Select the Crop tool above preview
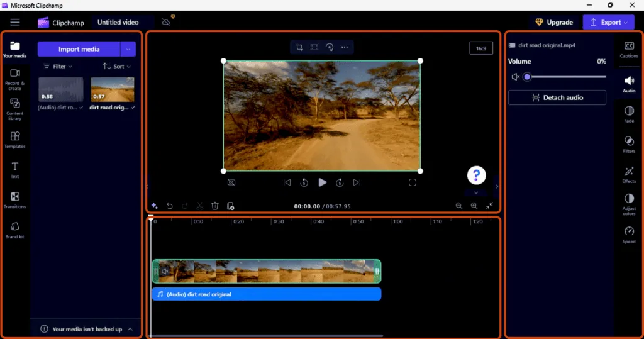Viewport: 644px width, 339px height. (299, 47)
